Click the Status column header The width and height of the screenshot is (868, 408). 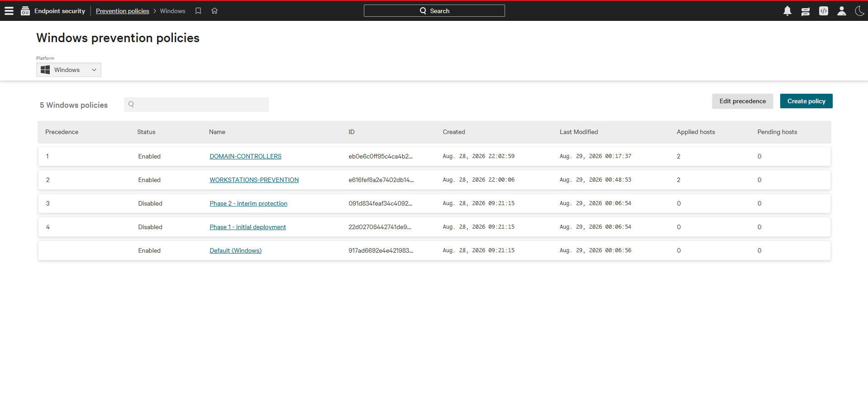(x=146, y=132)
